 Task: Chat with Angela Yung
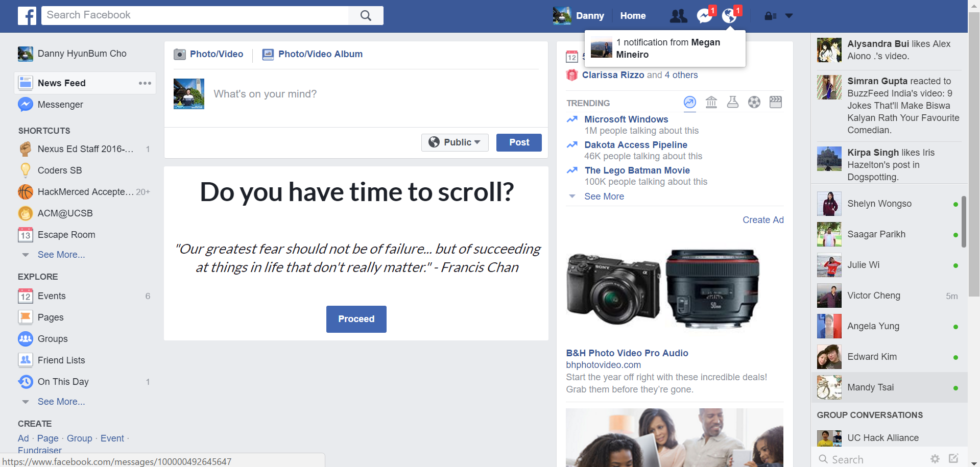[x=889, y=326]
